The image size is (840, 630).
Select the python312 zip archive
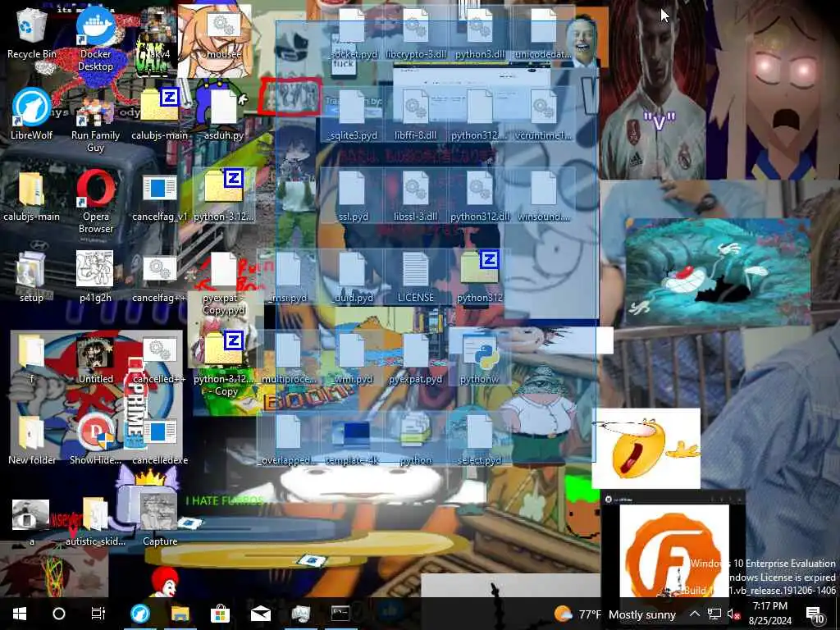click(479, 277)
